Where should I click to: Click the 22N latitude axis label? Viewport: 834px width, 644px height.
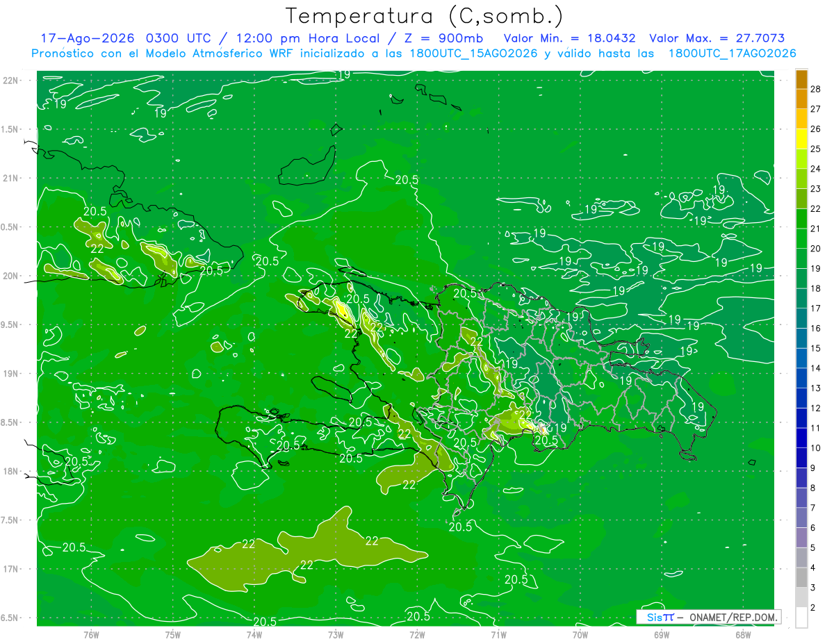[11, 81]
